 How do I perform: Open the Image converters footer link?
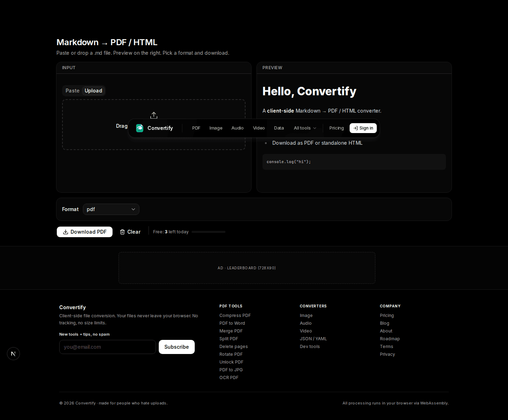tap(306, 316)
